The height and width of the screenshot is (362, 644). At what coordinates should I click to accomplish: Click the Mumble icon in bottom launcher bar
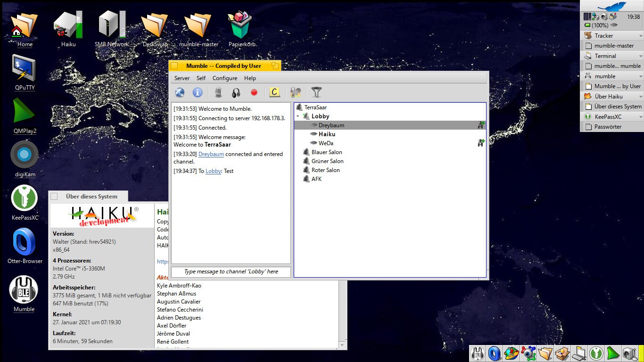[478, 353]
